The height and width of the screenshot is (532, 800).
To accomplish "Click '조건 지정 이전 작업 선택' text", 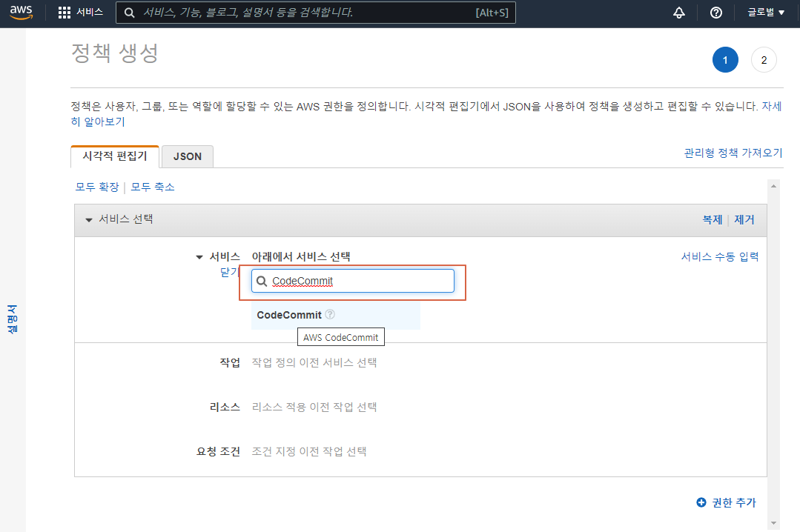I will click(x=309, y=451).
